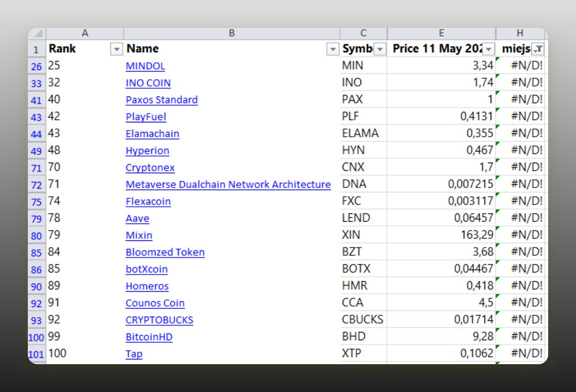Open the active filter button in column H
Screen dimensions: 576x392
point(538,49)
